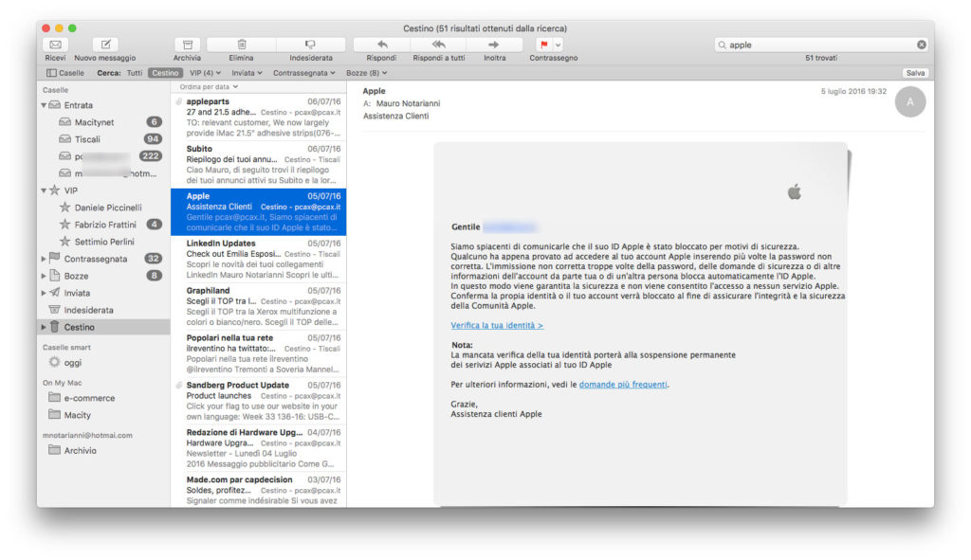Click the Ricevi envelope icon

(55, 45)
